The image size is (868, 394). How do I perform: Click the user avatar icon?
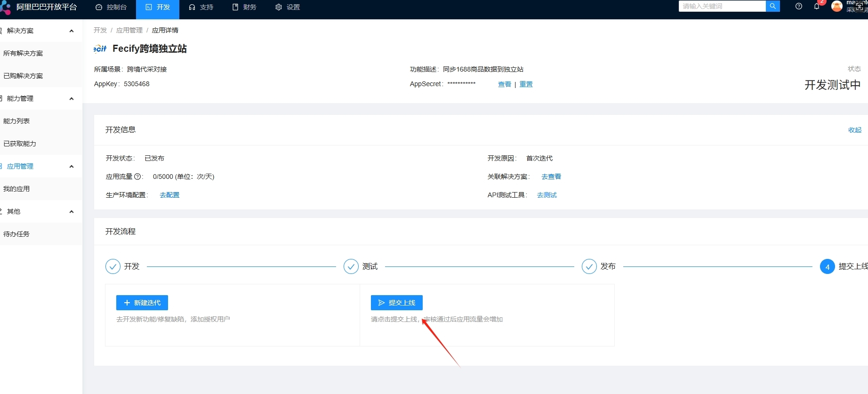[836, 7]
